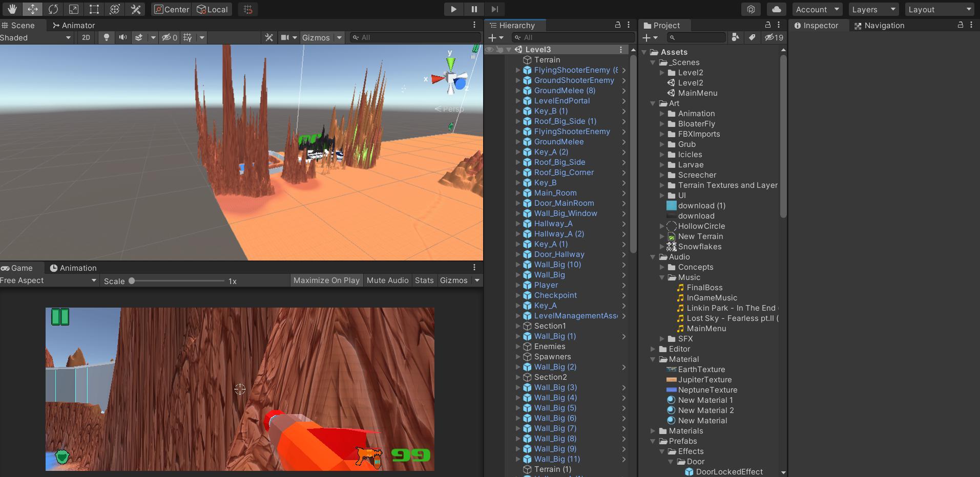Select the Rotate tool
The width and height of the screenshot is (980, 477).
[x=53, y=9]
